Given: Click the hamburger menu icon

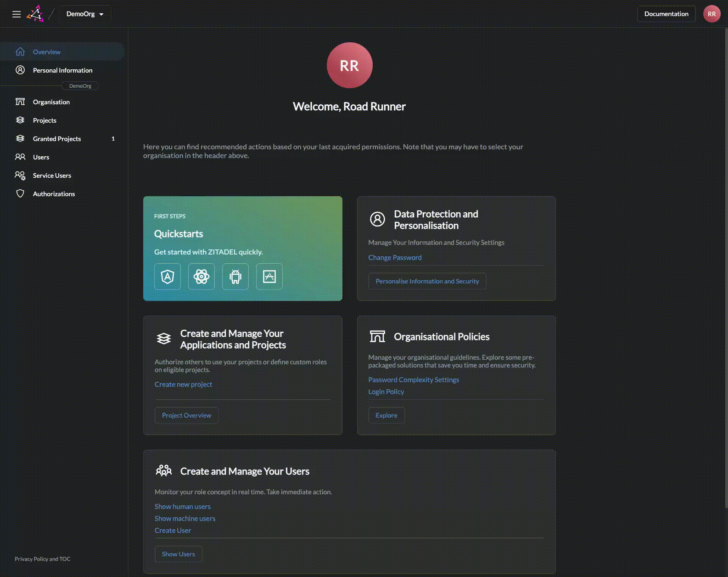Looking at the screenshot, I should point(17,14).
